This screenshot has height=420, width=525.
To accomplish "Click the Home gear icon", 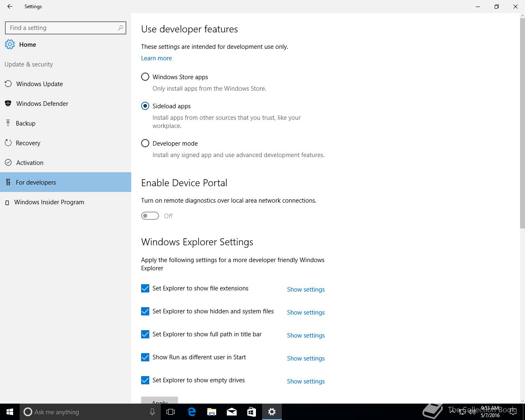I will point(10,45).
